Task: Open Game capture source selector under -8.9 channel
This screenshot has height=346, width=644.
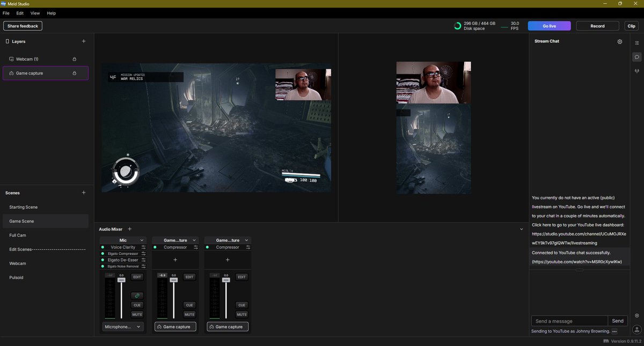Action: point(175,327)
